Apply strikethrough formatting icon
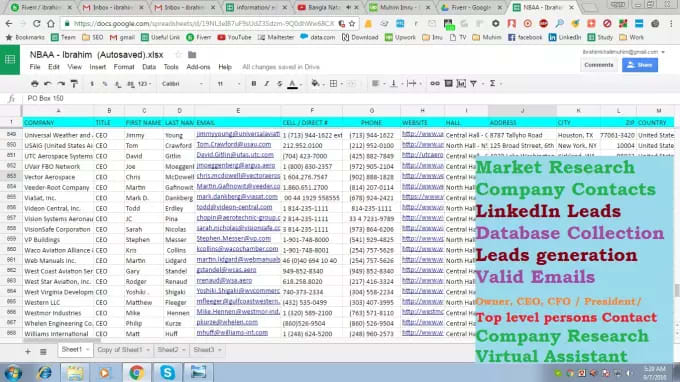The height and width of the screenshot is (382, 680). pyautogui.click(x=279, y=84)
